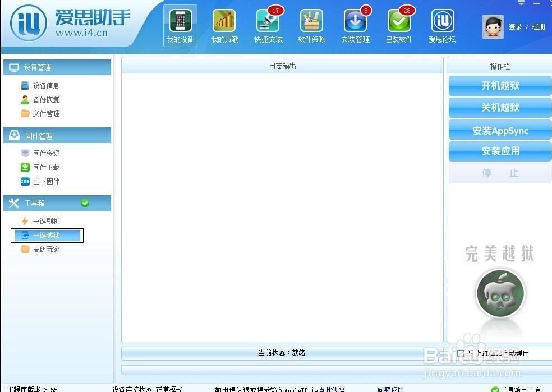Image resolution: width=552 pixels, height=392 pixels.
Task: Enable 阻止iTunes自动弹出 checkbox
Action: point(461,353)
